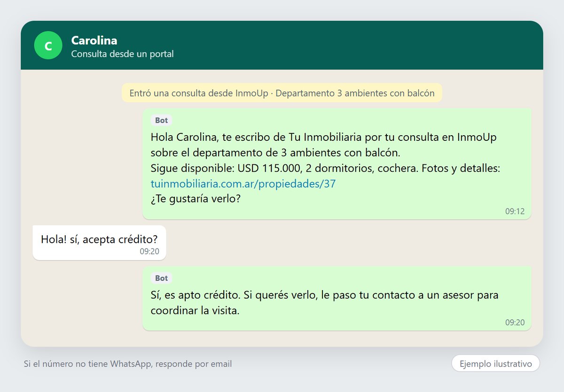Click the 09:20 timestamp on Carolina's message
Viewport: 564px width, 392px height.
[149, 251]
